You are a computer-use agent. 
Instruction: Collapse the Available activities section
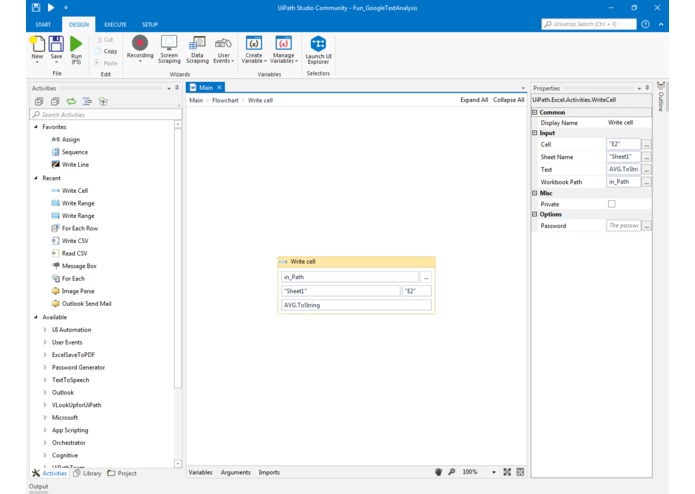[36, 317]
